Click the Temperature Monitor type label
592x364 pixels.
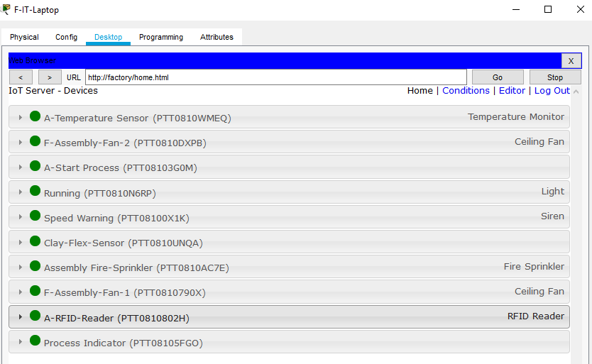pyautogui.click(x=516, y=117)
